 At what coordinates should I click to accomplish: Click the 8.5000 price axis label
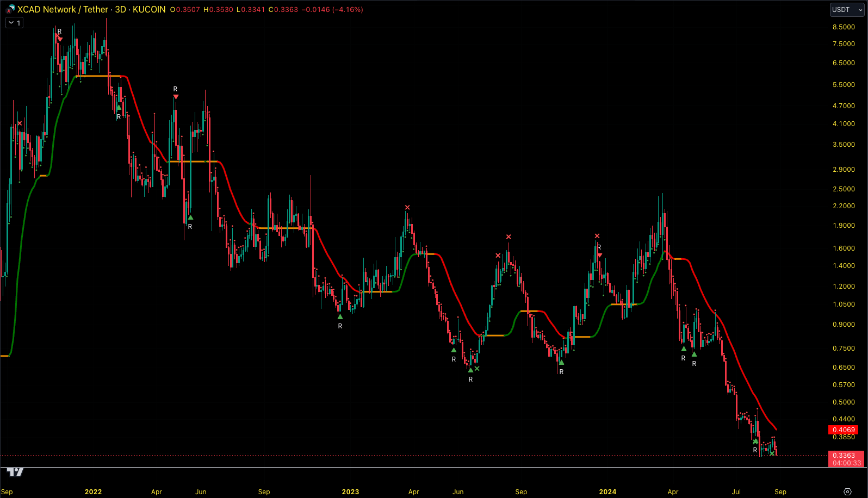[x=844, y=27]
